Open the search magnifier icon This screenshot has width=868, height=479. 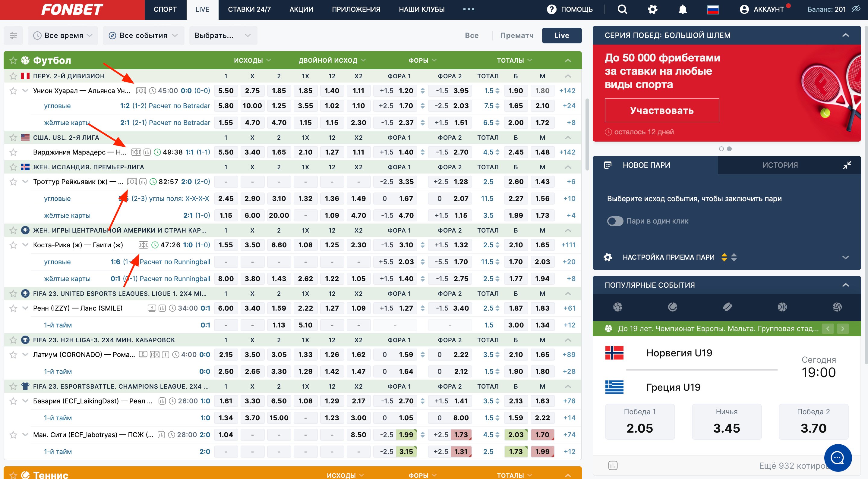[x=622, y=9]
